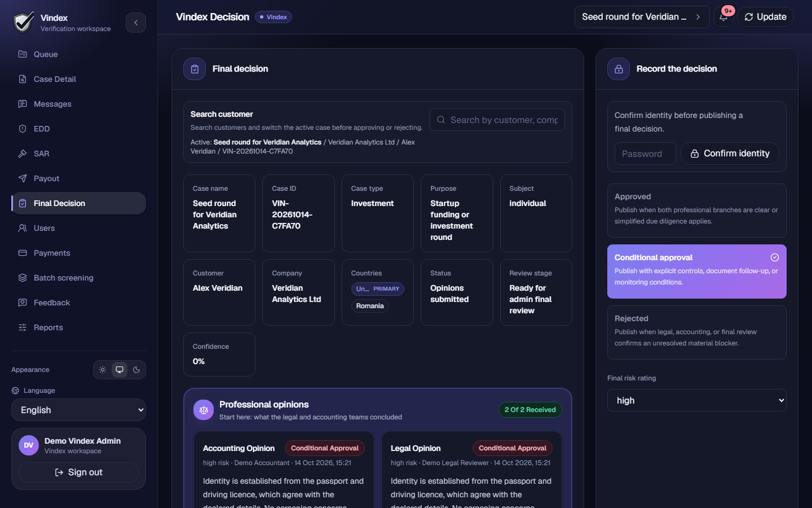Screen dimensions: 812x508
Task: Click the Accounting Opinion Conditional Approval badge
Action: pyautogui.click(x=325, y=448)
